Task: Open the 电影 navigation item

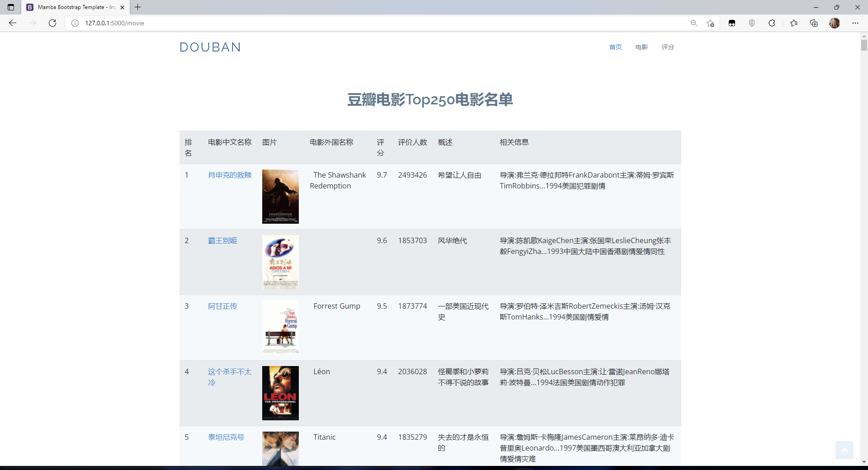Action: click(x=641, y=47)
